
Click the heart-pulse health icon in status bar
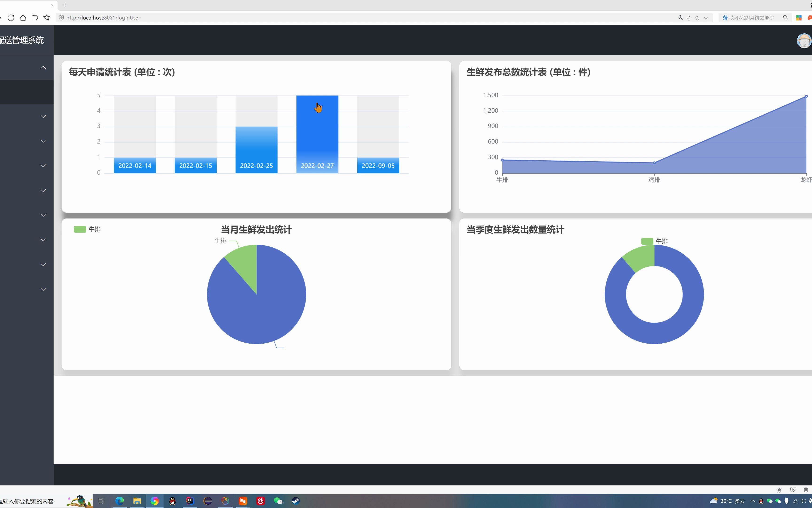792,490
